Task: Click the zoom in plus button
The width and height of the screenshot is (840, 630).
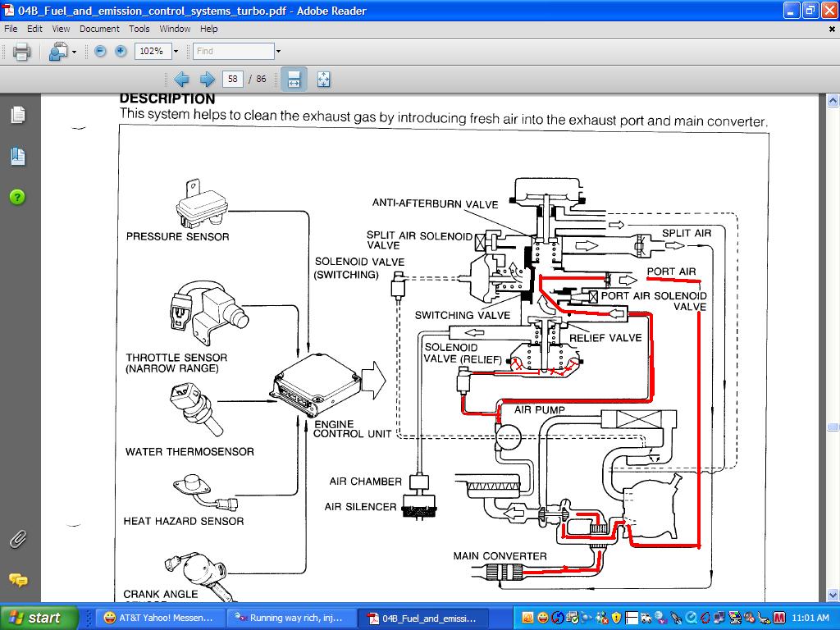Action: point(121,52)
